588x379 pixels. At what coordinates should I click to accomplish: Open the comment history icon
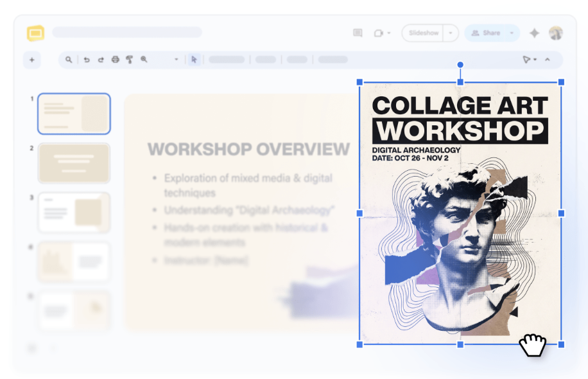coord(358,33)
